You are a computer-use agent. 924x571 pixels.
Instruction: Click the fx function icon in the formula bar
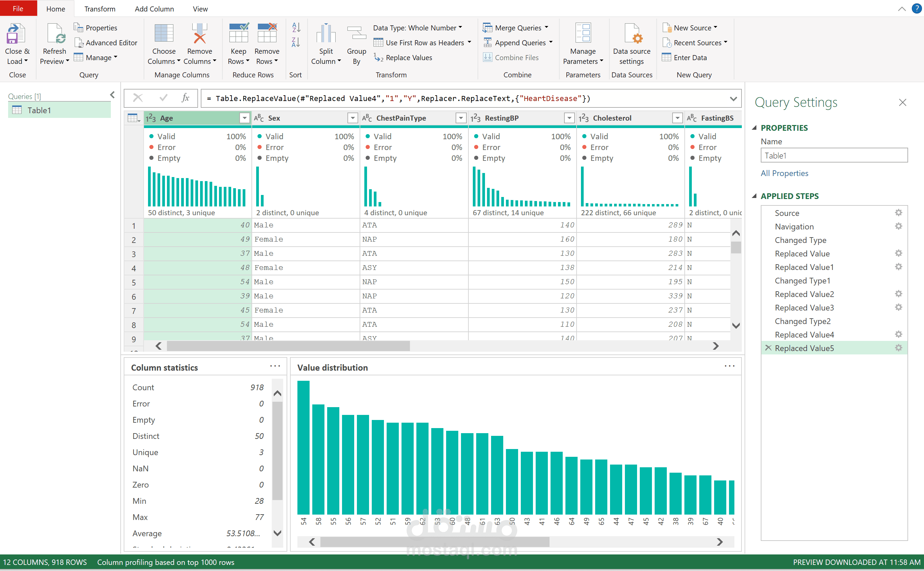click(185, 98)
